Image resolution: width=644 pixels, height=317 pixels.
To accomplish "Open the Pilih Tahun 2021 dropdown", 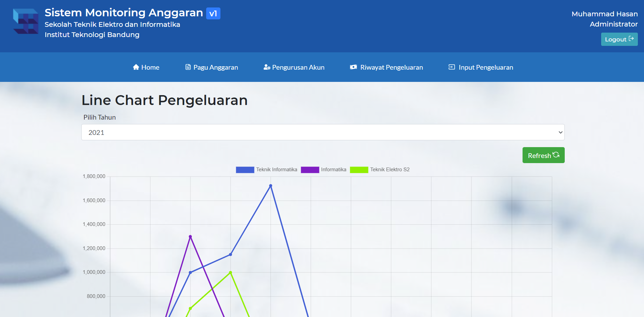I will 323,132.
